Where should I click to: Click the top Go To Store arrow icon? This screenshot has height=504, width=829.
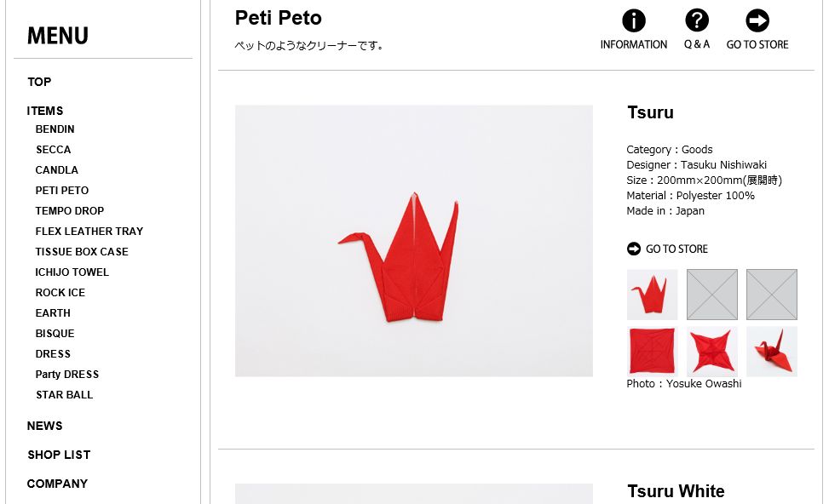pos(757,20)
